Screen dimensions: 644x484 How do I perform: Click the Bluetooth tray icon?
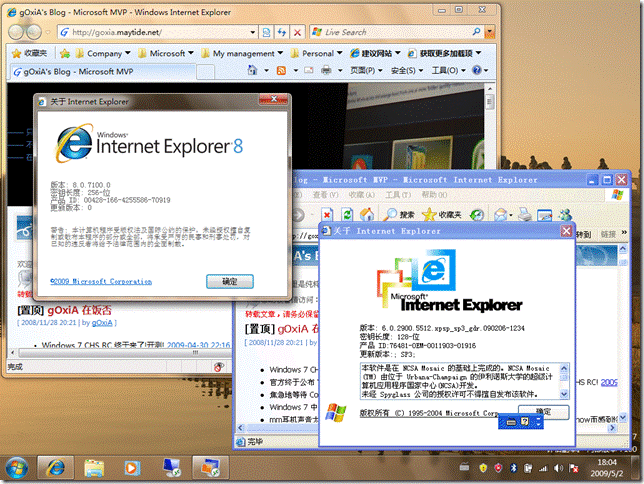point(513,468)
